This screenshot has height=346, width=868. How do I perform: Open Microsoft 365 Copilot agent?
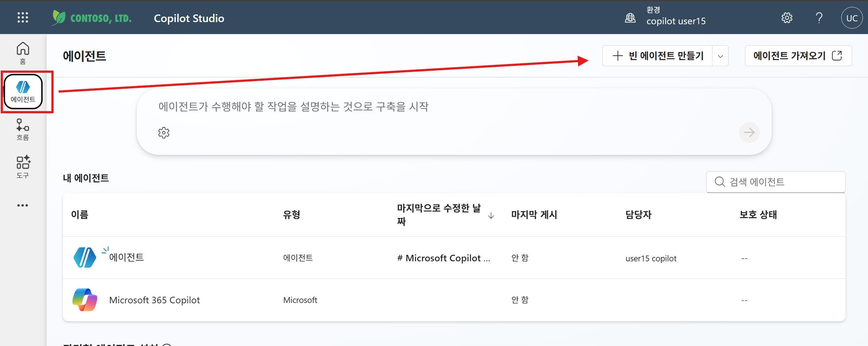[154, 300]
